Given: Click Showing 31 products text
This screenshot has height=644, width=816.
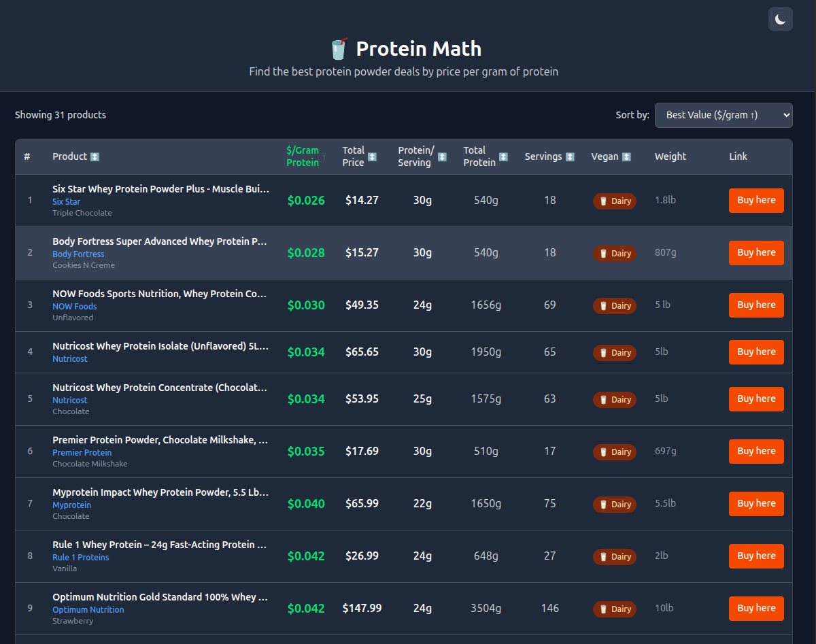Looking at the screenshot, I should (61, 115).
